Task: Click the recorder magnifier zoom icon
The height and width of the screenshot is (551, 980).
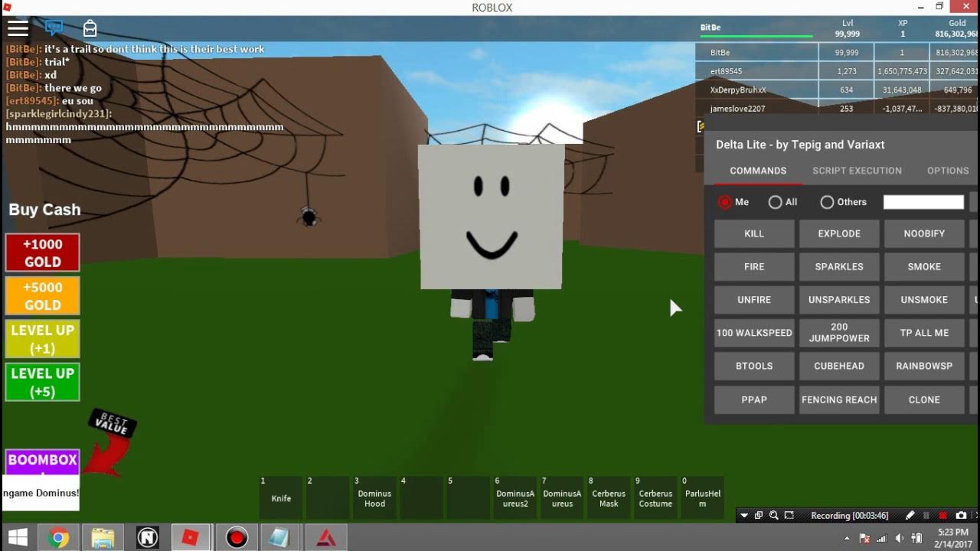Action: click(x=774, y=516)
